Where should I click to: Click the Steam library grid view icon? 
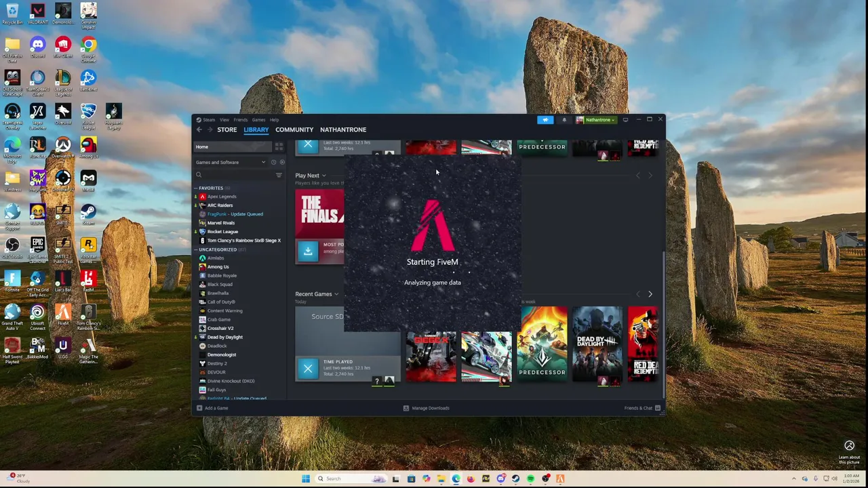279,146
